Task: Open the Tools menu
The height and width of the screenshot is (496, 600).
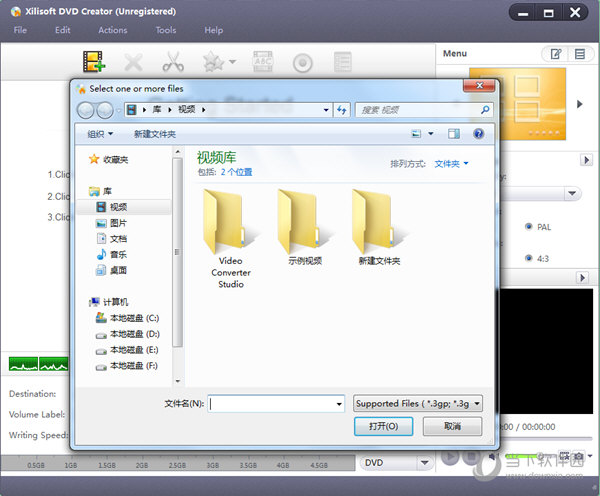Action: coord(166,30)
